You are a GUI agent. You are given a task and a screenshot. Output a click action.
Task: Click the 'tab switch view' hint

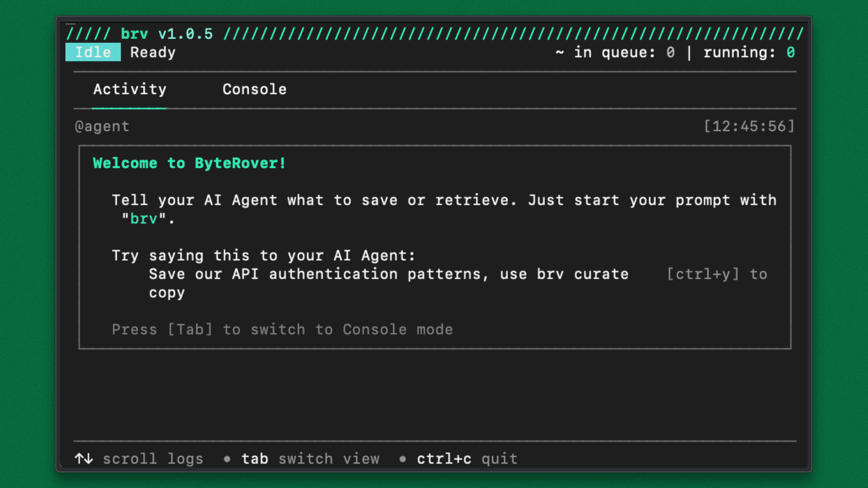pos(310,459)
